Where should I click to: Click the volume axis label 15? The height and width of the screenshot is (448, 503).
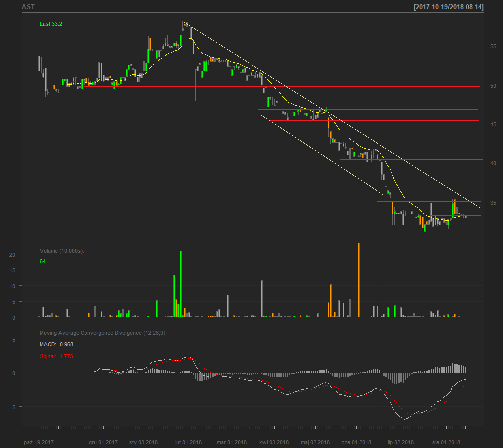point(12,270)
